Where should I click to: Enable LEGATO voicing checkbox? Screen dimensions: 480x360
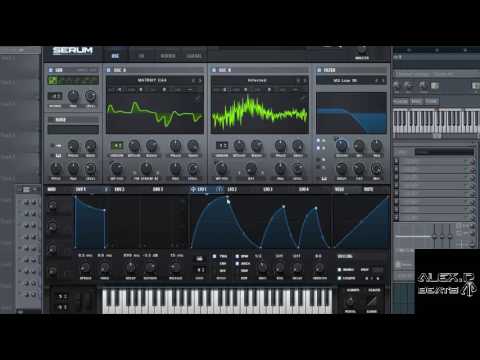[339, 278]
